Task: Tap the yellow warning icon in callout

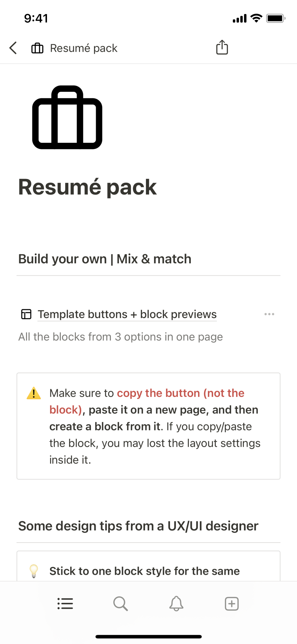Action: (x=34, y=393)
